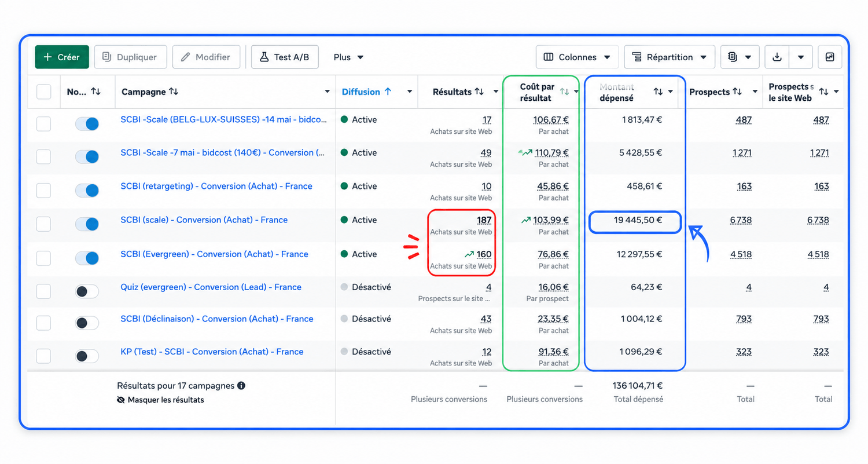
Task: Click the sort arrow beside Diffusion
Action: click(x=388, y=92)
